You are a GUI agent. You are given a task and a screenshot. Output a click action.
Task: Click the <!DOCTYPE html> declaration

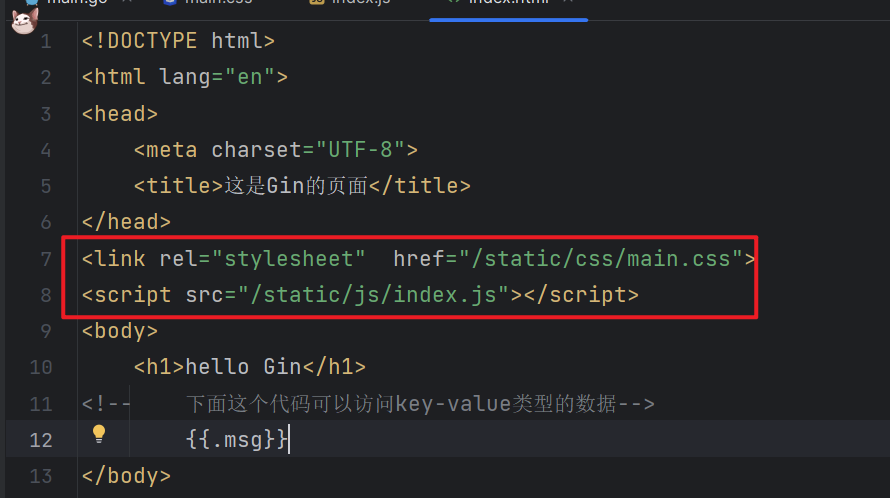178,41
